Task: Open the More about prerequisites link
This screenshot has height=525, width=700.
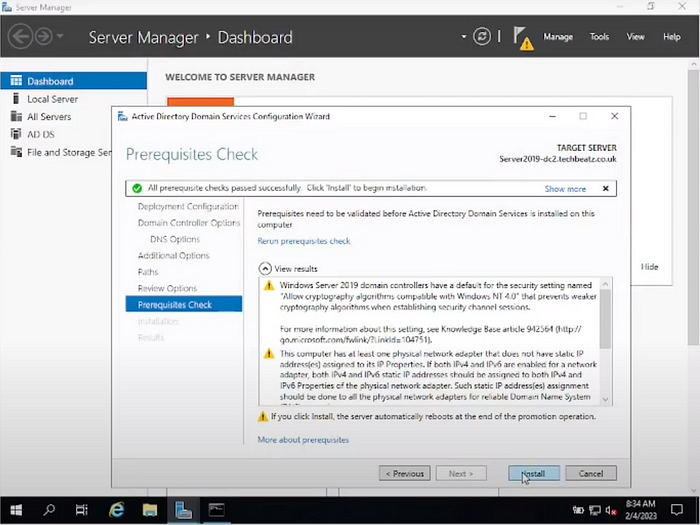Action: point(303,440)
